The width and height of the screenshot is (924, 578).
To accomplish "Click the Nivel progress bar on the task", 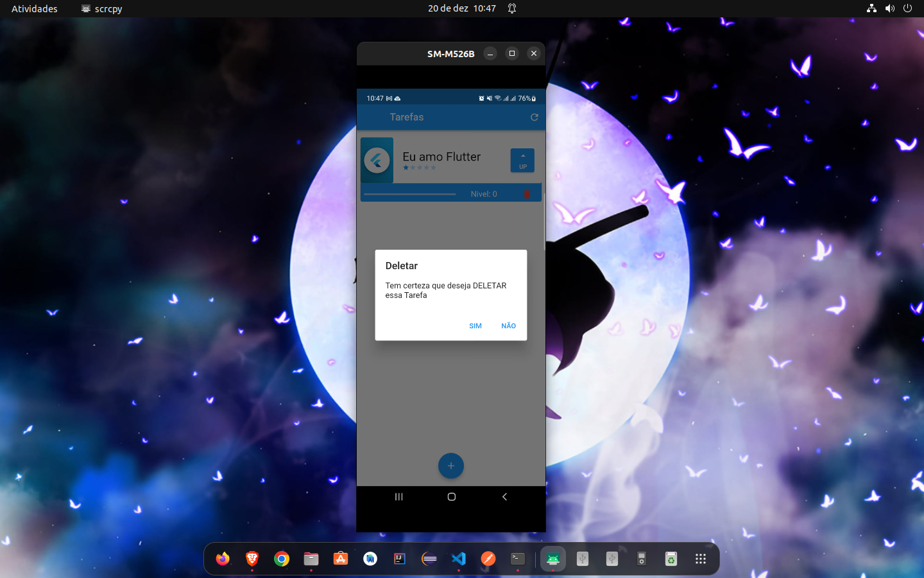I will [409, 193].
